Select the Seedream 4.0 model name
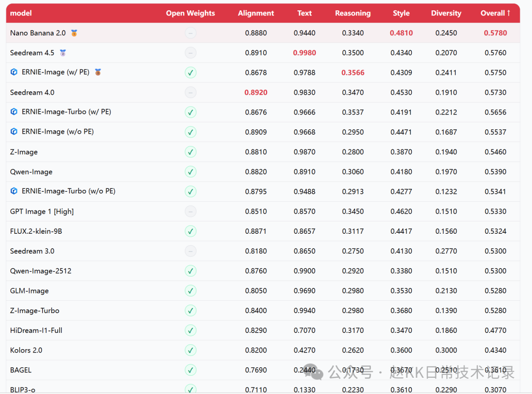This screenshot has width=532, height=394. (32, 92)
